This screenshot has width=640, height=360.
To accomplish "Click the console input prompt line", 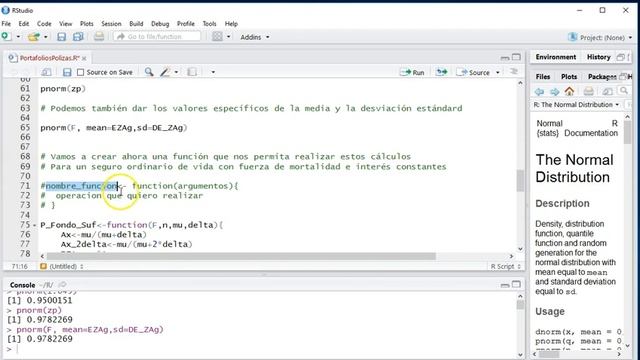I will click(261, 349).
